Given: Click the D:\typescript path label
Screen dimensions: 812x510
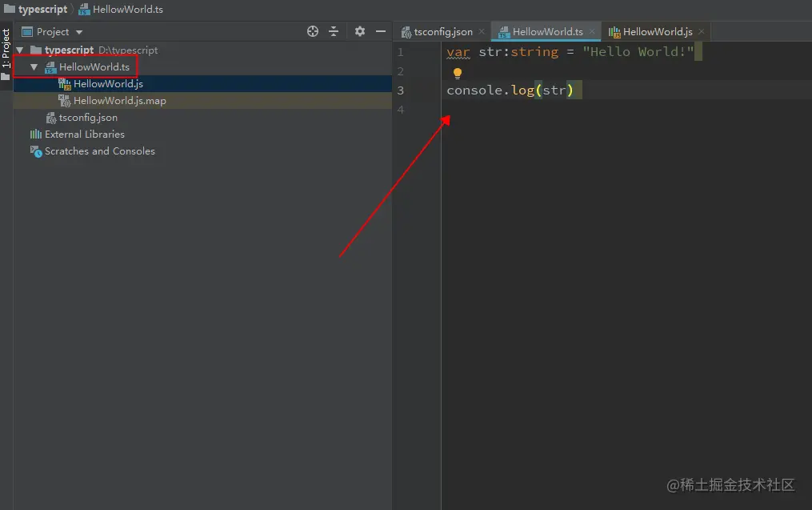Looking at the screenshot, I should [x=128, y=50].
